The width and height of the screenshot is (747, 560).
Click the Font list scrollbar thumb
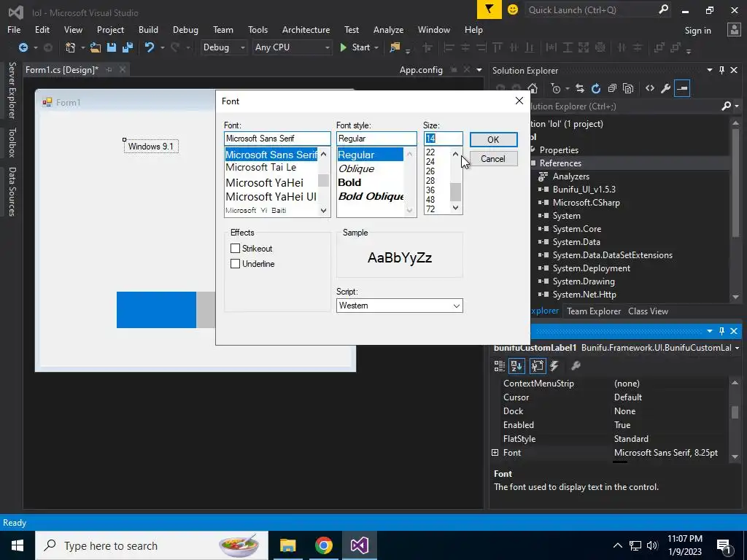[323, 181]
